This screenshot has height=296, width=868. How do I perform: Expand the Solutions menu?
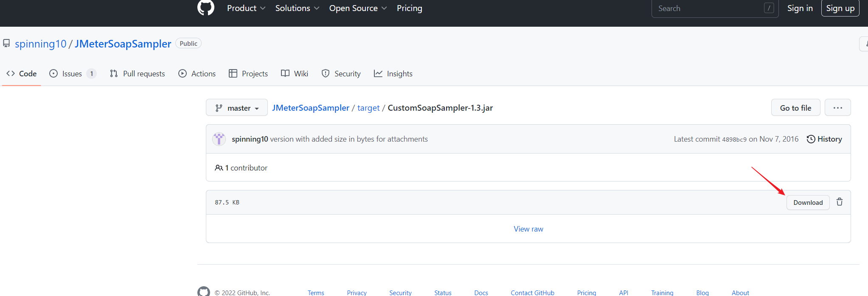297,8
